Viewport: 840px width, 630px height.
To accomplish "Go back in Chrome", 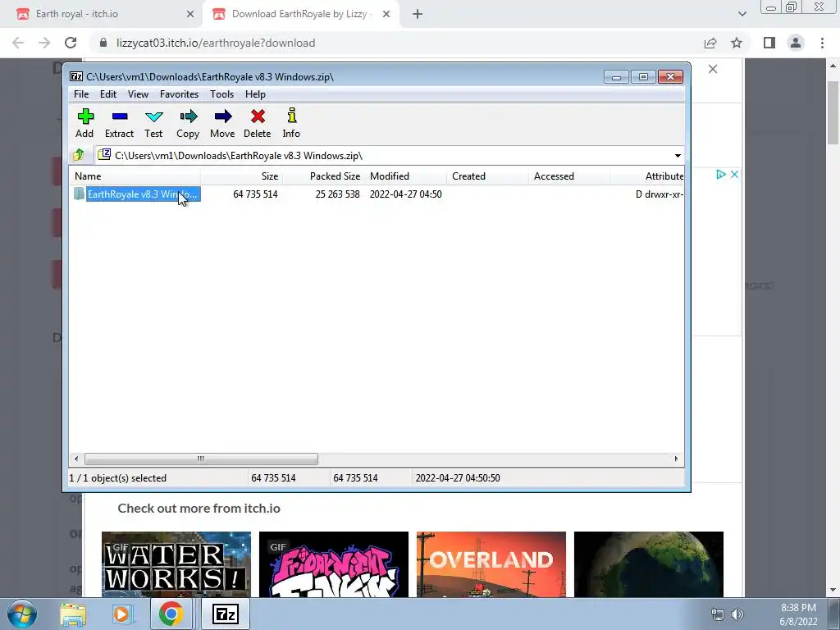I will pyautogui.click(x=18, y=43).
